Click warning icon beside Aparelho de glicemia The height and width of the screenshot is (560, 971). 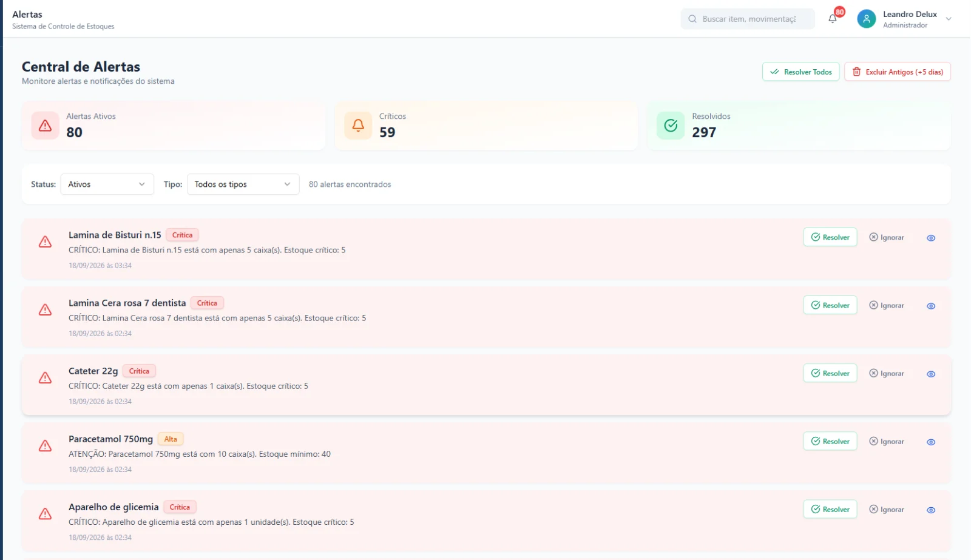pos(45,514)
